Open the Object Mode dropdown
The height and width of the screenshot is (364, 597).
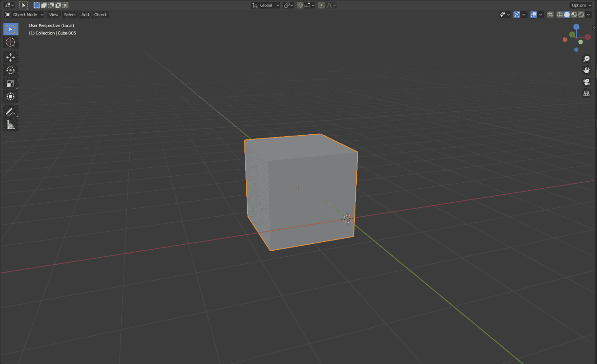click(23, 14)
